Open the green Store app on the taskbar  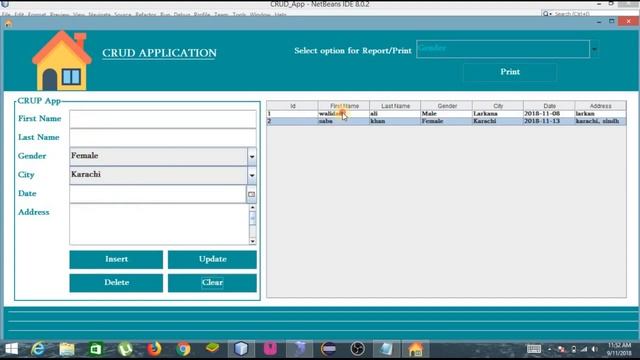click(x=96, y=349)
